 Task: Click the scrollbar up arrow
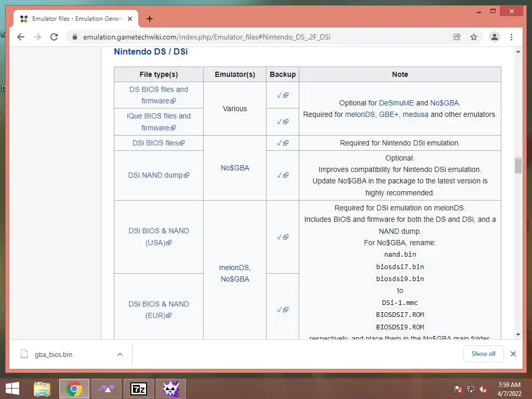[518, 51]
